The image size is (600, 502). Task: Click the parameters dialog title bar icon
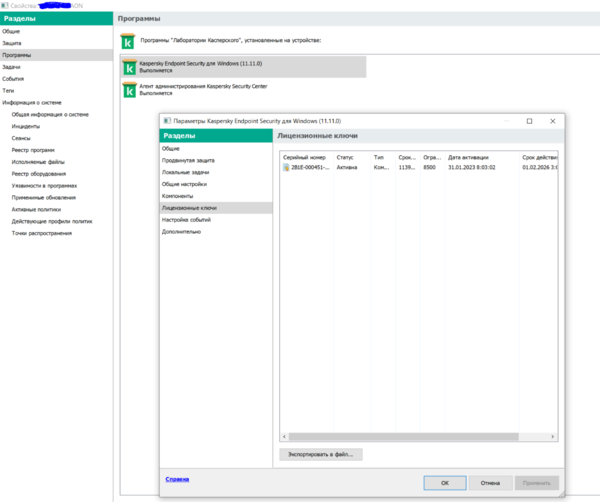coord(167,121)
